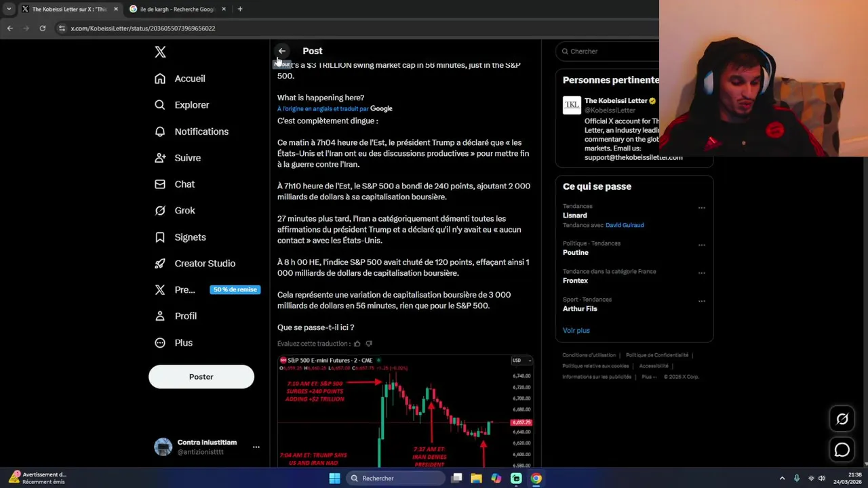Open Chat messages in sidebar

coord(174,184)
